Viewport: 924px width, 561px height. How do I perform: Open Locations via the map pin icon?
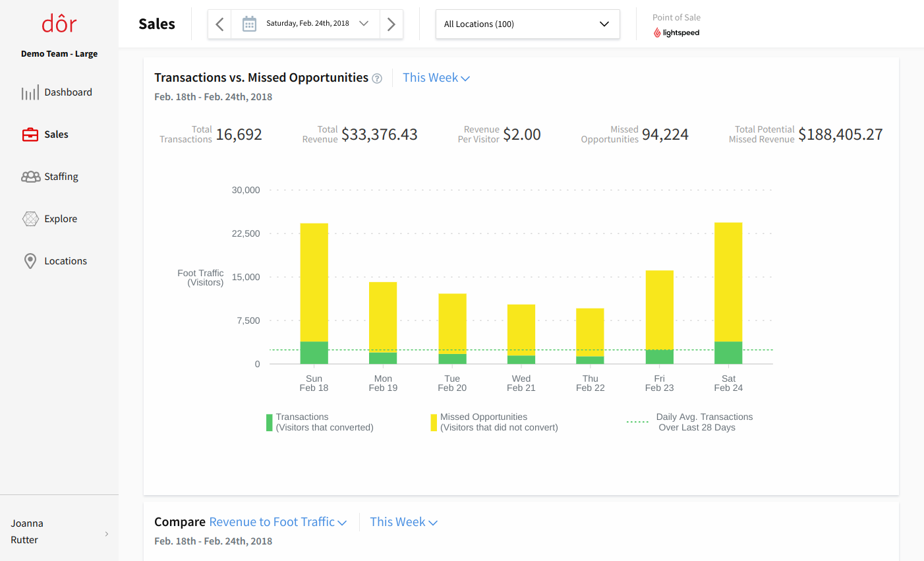pyautogui.click(x=30, y=260)
